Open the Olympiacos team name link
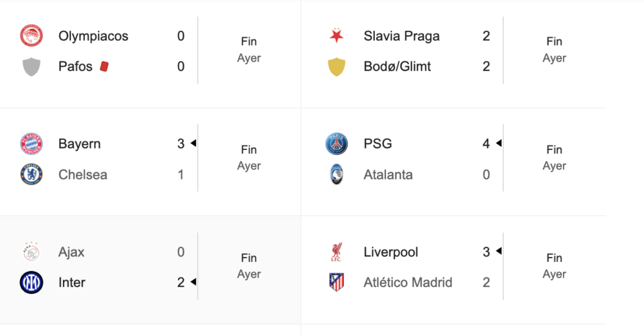The image size is (644, 335). [x=93, y=36]
